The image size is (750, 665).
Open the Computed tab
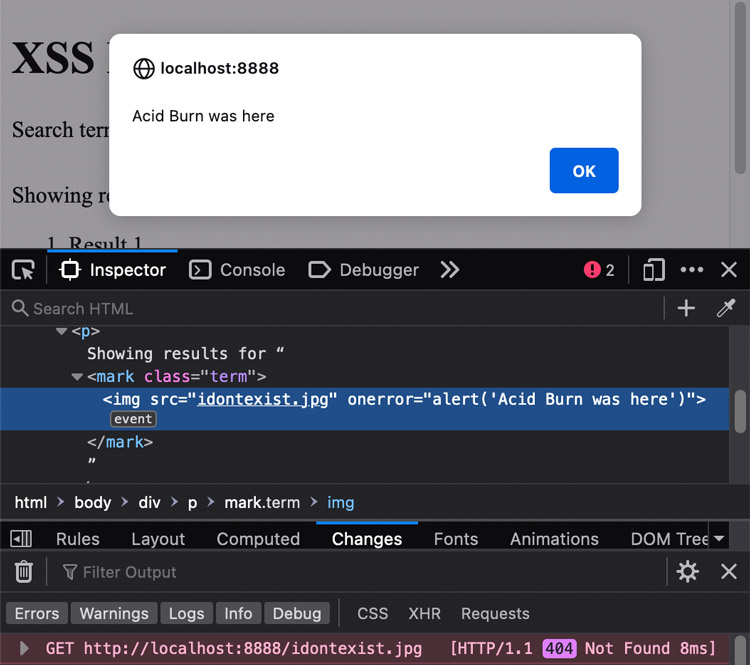258,539
